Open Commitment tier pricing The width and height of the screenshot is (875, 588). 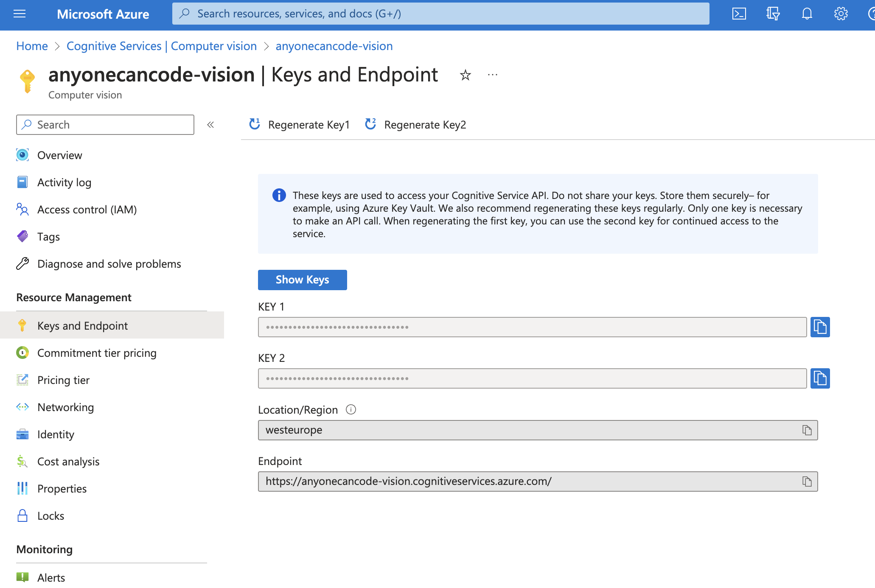(x=97, y=353)
